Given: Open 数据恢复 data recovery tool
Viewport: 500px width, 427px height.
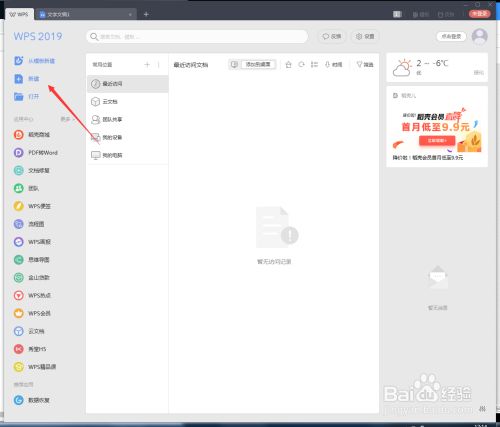Looking at the screenshot, I should 32,400.
